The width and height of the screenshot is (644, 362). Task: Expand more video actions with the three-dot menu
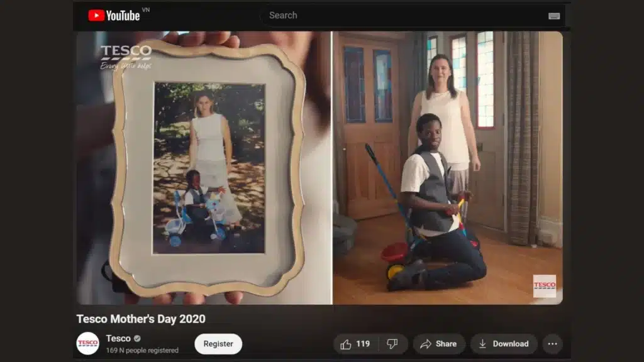552,344
